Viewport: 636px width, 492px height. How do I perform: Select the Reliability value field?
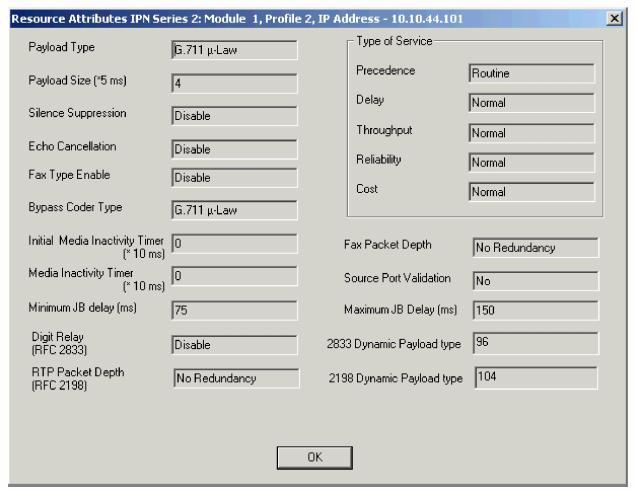pos(530,160)
